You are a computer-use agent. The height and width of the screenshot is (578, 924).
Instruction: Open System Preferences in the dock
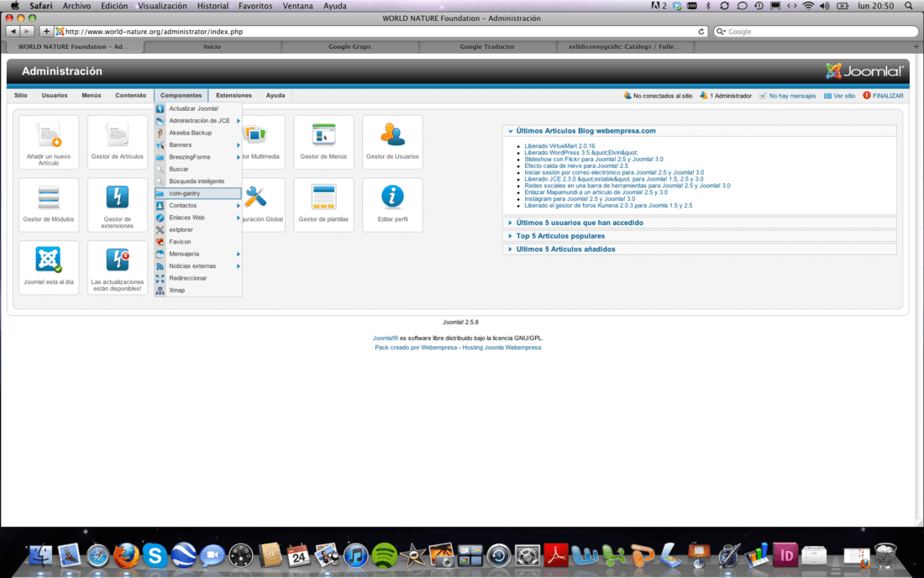[528, 555]
